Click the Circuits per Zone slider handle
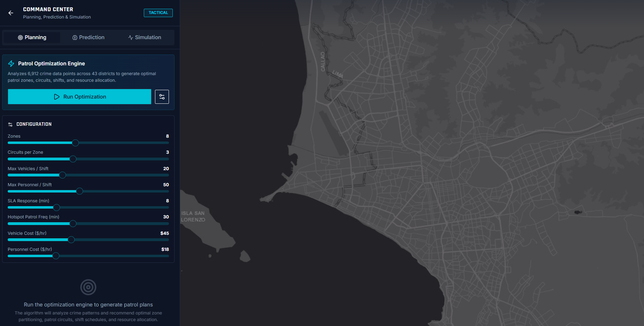 [x=73, y=159]
